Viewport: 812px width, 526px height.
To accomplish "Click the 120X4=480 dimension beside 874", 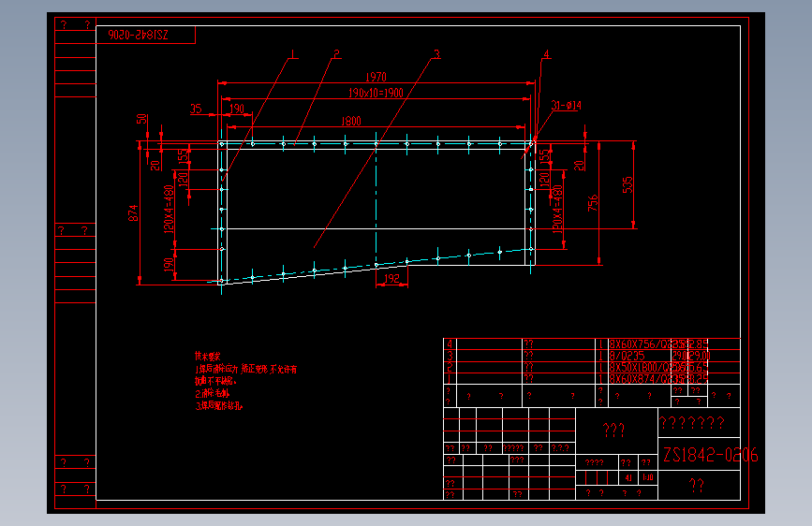I will 169,209.
